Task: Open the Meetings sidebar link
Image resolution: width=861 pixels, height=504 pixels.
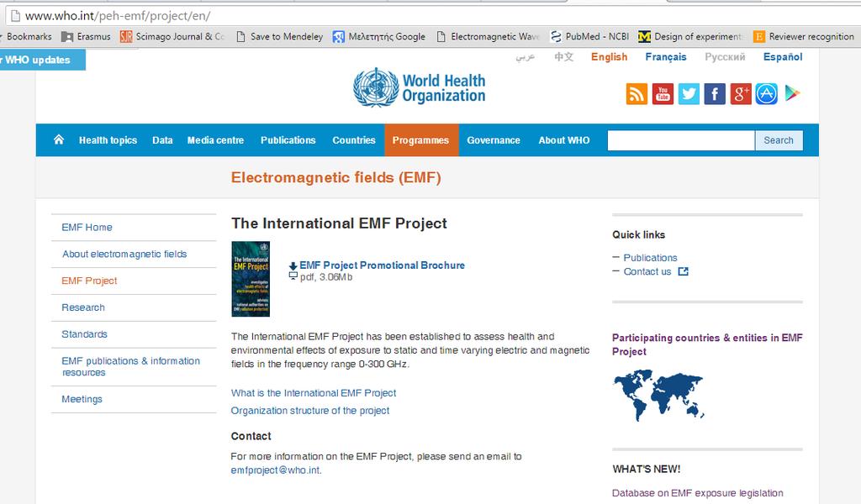Action: 82,399
